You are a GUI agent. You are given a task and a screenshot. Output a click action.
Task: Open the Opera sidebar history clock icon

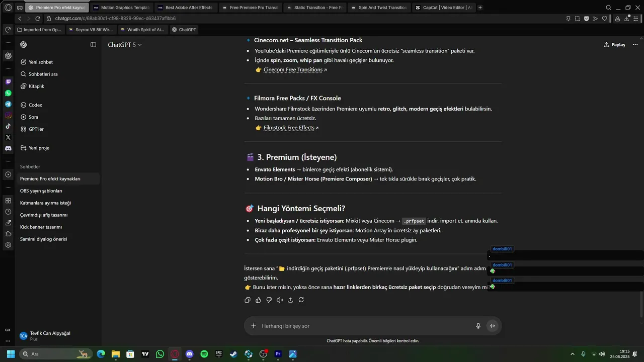(x=8, y=212)
